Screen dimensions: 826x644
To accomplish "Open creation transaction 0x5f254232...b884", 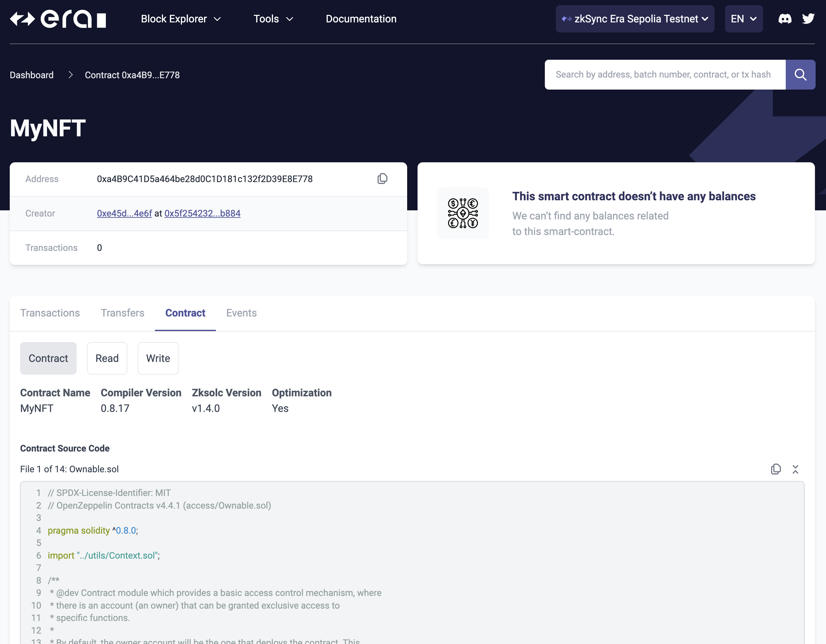I will coord(202,214).
